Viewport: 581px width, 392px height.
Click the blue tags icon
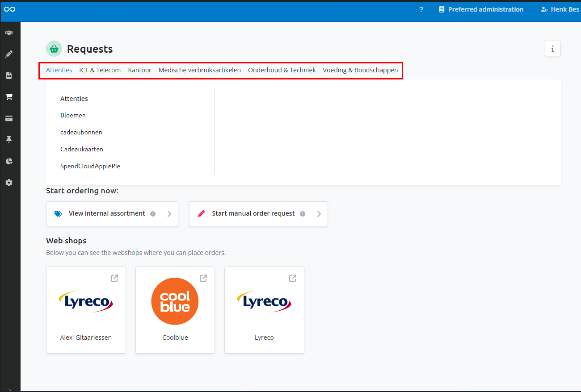tap(58, 214)
